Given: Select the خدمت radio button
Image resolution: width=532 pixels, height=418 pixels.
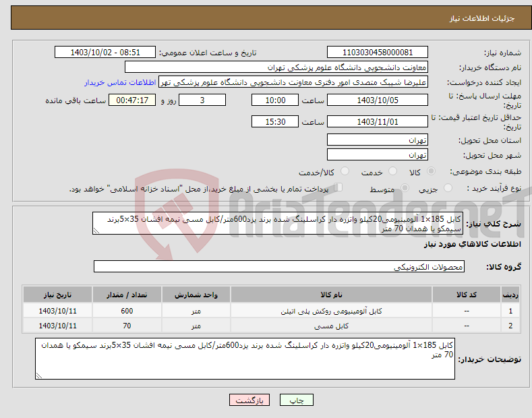Looking at the screenshot, I should point(392,171).
